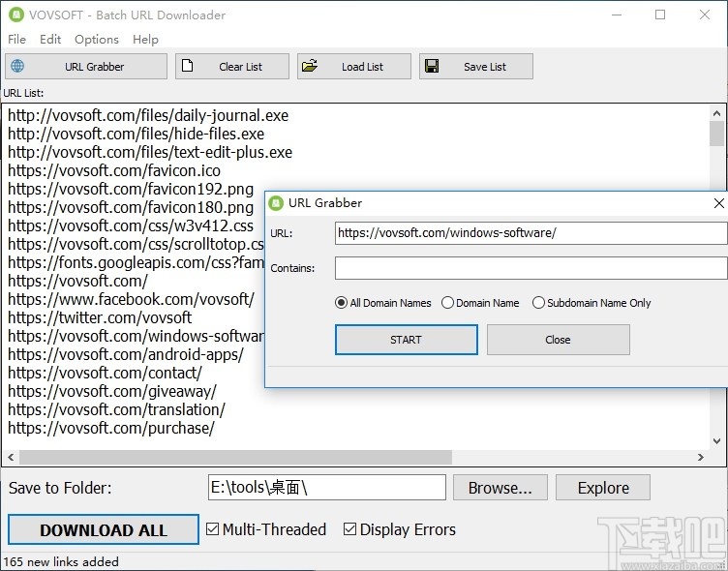Viewport: 728px width, 571px height.
Task: Click the open folder icon on Load List
Action: point(310,66)
